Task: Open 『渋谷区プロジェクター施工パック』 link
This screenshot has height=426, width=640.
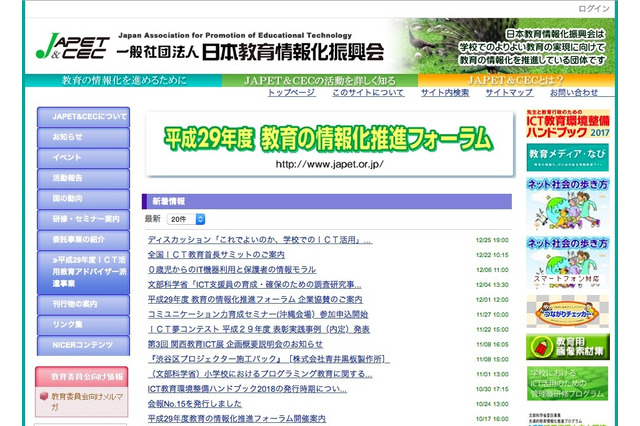Action: (x=269, y=359)
